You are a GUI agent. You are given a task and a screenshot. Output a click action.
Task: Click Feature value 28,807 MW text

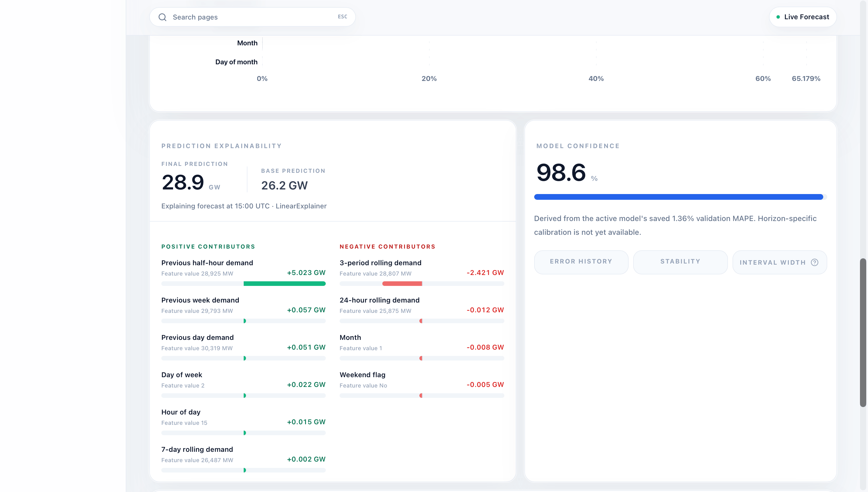point(375,274)
